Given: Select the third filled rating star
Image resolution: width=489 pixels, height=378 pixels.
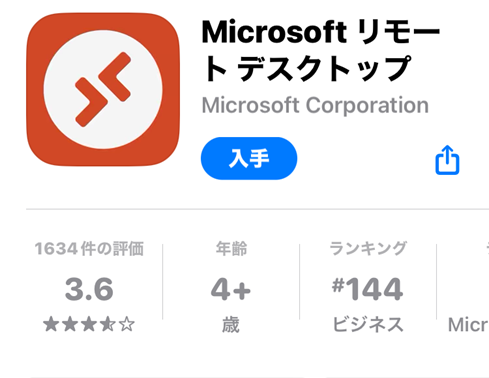Looking at the screenshot, I should [x=89, y=324].
